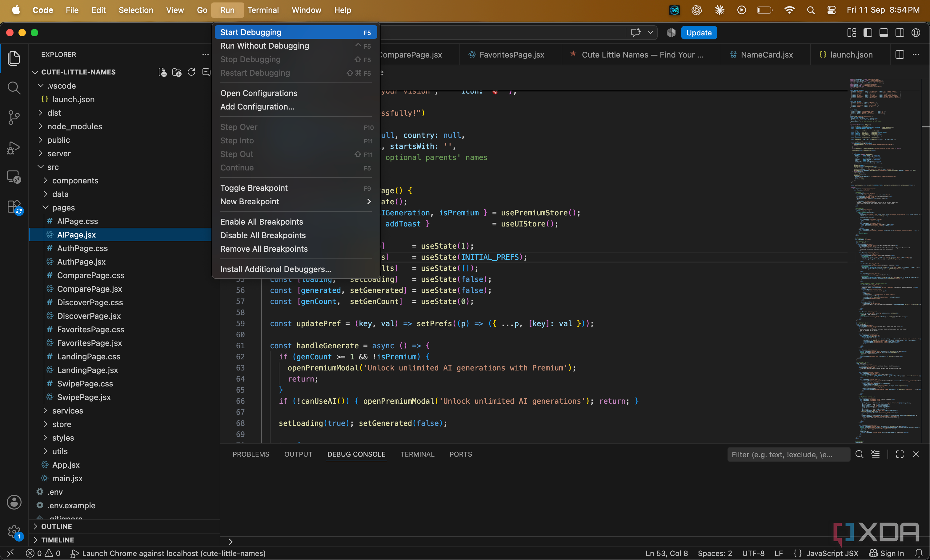The width and height of the screenshot is (930, 560).
Task: Clear the debug console output
Action: pyautogui.click(x=875, y=454)
